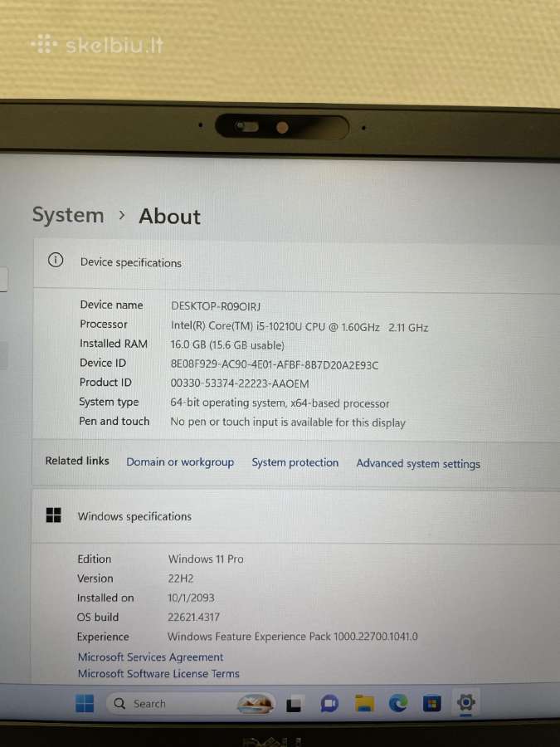The image size is (560, 747).
Task: Go back to System breadcrumb
Action: (x=68, y=215)
